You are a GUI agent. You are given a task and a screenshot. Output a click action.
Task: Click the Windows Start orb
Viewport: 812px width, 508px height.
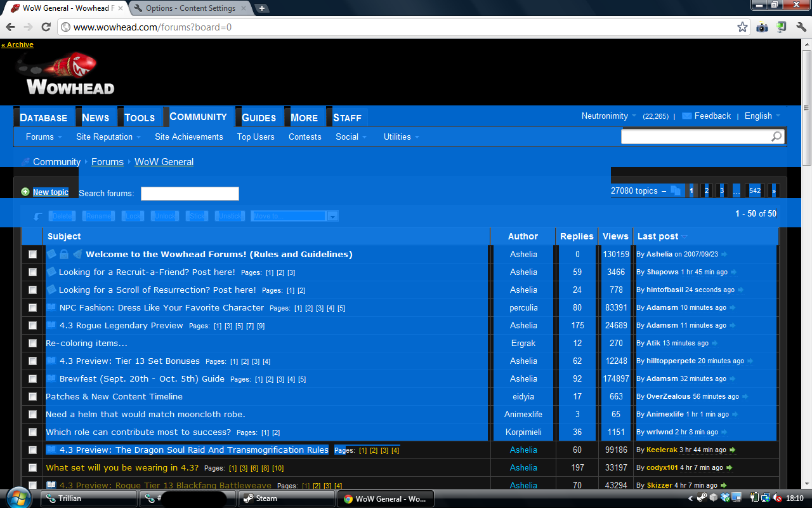18,498
